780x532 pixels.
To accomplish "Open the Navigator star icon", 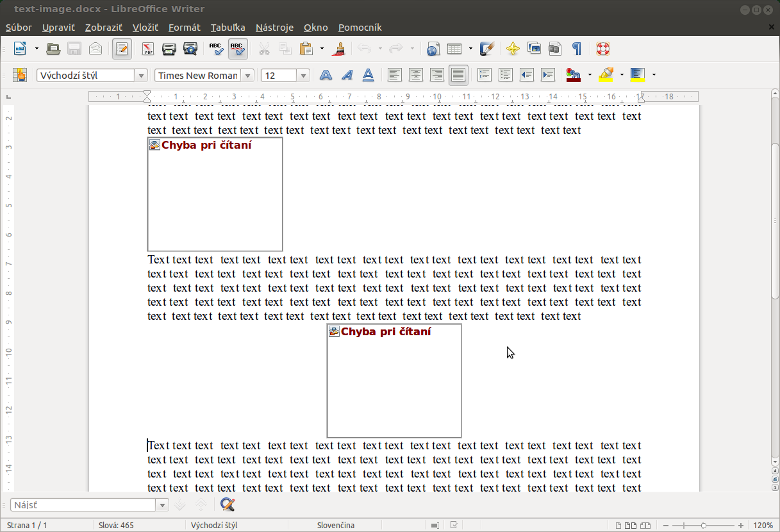I will [x=513, y=49].
